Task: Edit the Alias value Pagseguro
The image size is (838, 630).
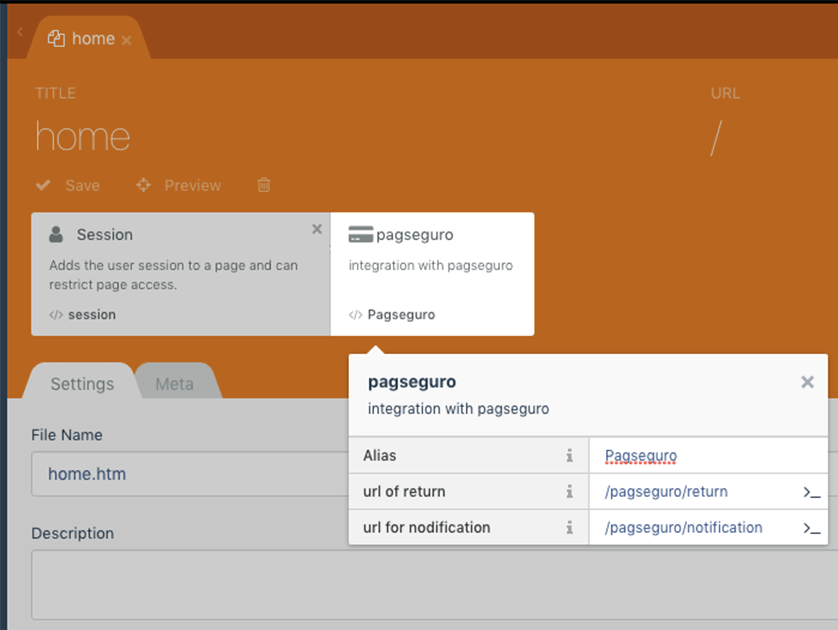Action: click(x=708, y=455)
